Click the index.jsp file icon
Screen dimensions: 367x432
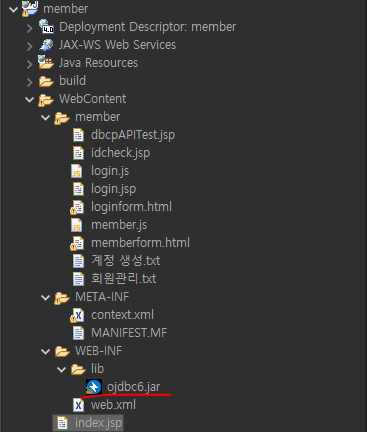[x=62, y=423]
